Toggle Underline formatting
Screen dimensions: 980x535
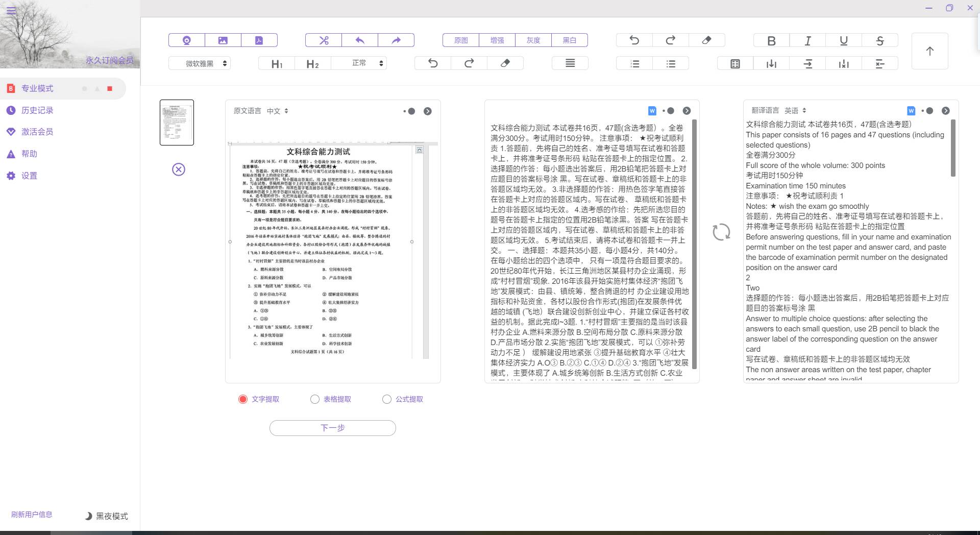point(843,41)
